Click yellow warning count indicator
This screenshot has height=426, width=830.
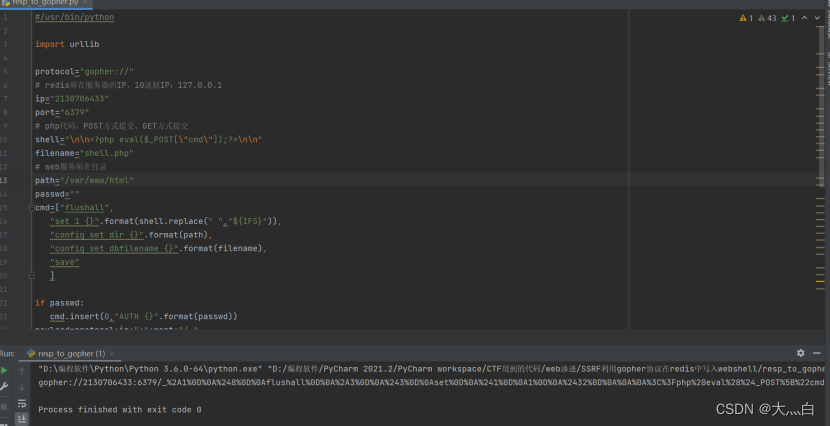(x=746, y=18)
